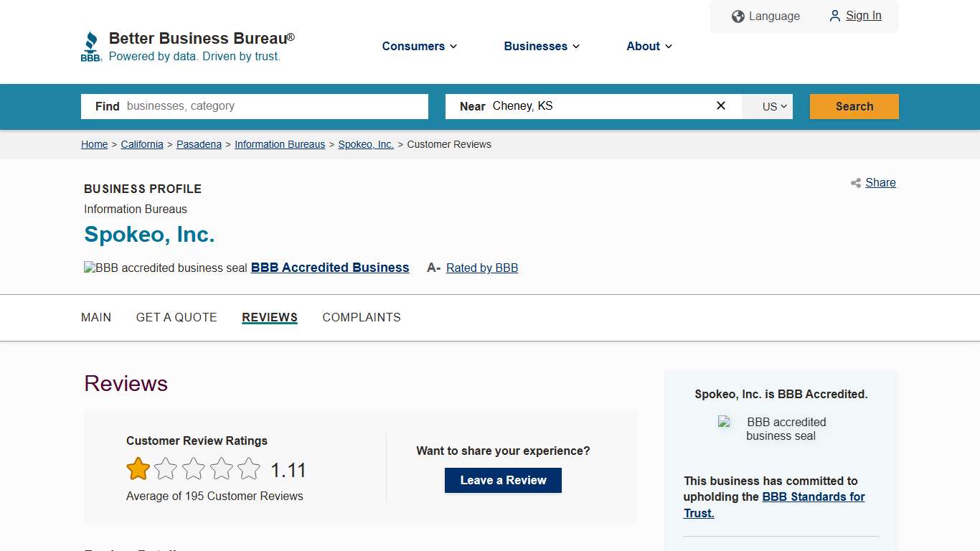Switch to the COMPLAINTS tab
Image resolution: width=980 pixels, height=551 pixels.
362,317
